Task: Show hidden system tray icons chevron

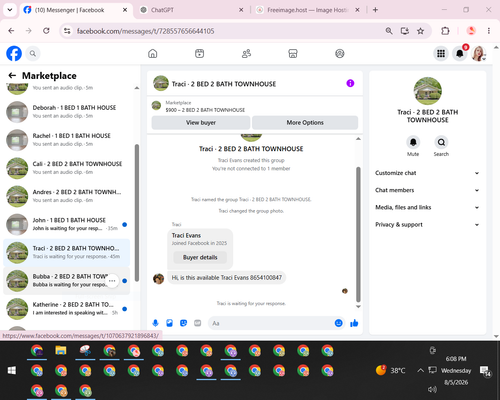Action: point(420,370)
